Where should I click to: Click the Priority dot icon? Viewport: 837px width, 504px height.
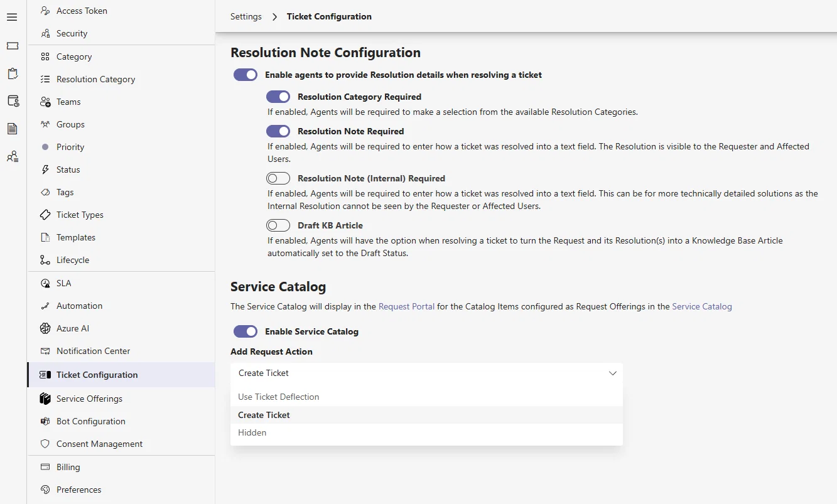pyautogui.click(x=45, y=147)
